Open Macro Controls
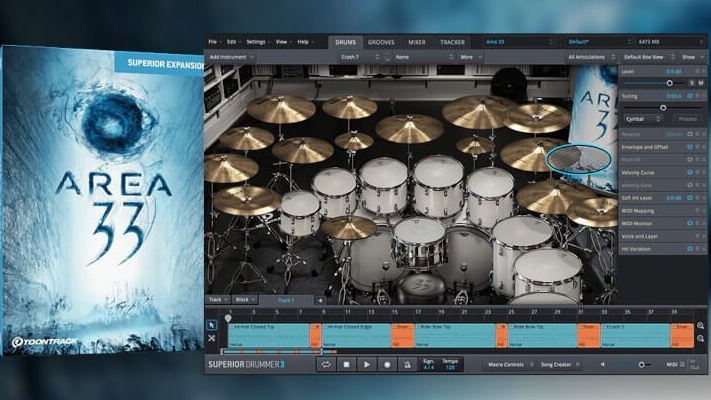Image resolution: width=711 pixels, height=400 pixels. (x=506, y=365)
